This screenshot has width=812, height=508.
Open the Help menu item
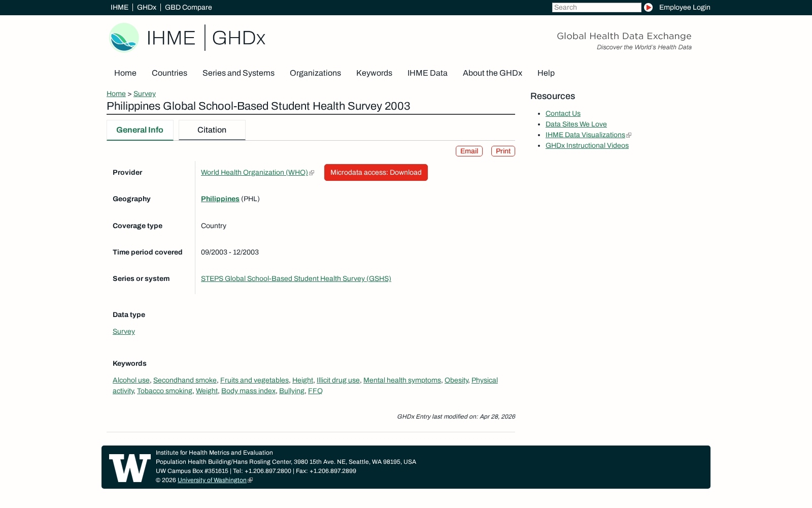(546, 73)
